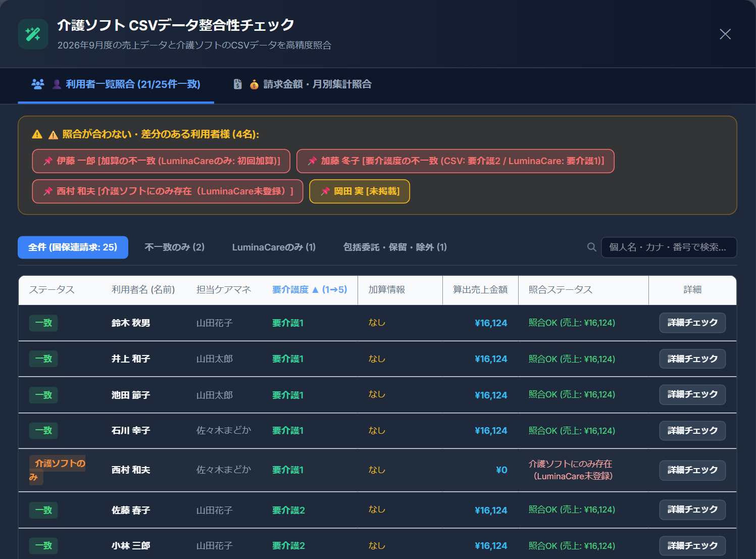
Task: Open 詳細チェック for 鈴木 秋男
Action: 692,323
